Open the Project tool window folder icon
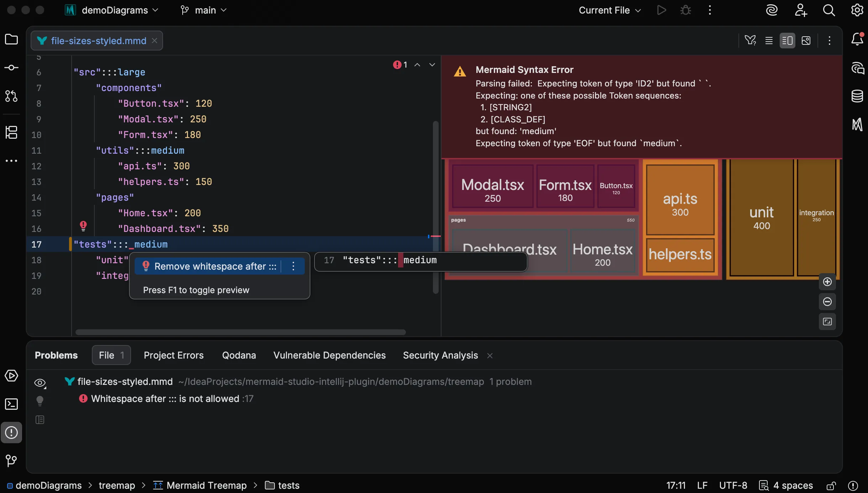This screenshot has height=493, width=868. pos(11,39)
